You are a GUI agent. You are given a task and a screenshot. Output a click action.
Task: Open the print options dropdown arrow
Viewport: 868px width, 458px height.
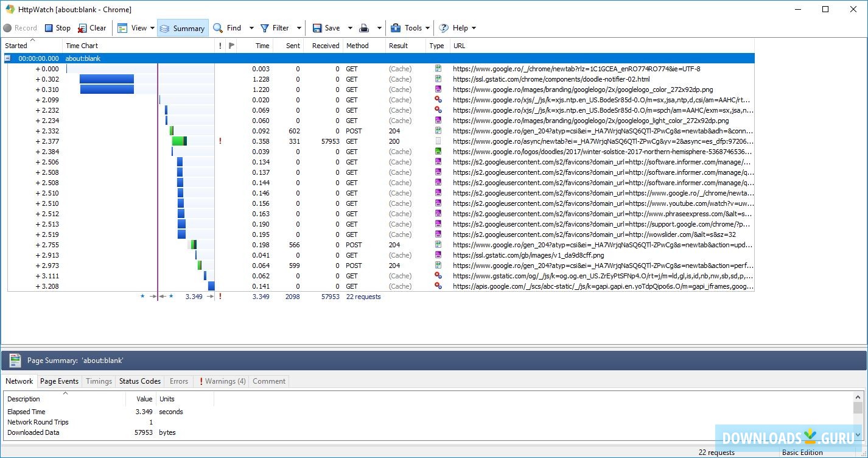379,28
